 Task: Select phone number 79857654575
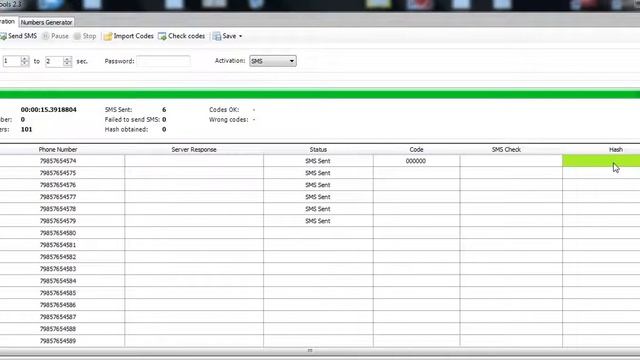tap(58, 173)
